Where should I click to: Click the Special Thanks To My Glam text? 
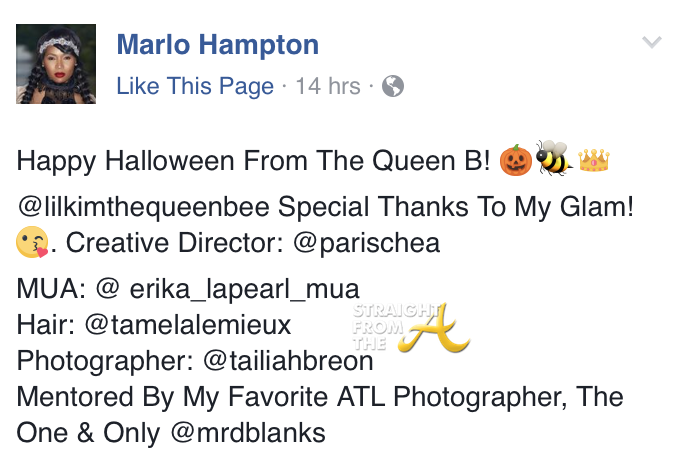[455, 206]
